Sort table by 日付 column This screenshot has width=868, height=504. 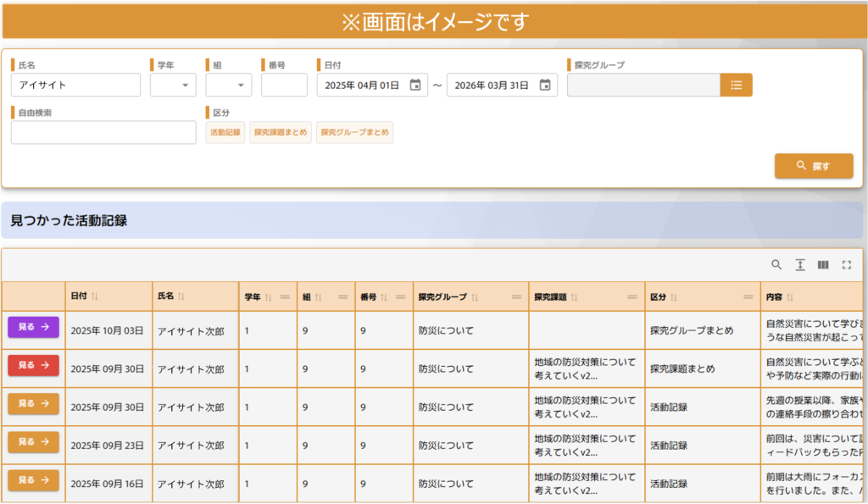pos(95,296)
